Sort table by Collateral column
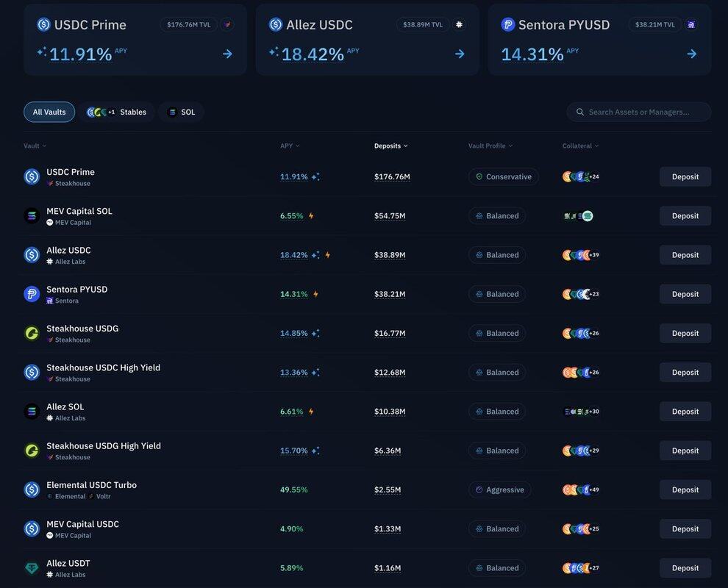 click(x=580, y=146)
